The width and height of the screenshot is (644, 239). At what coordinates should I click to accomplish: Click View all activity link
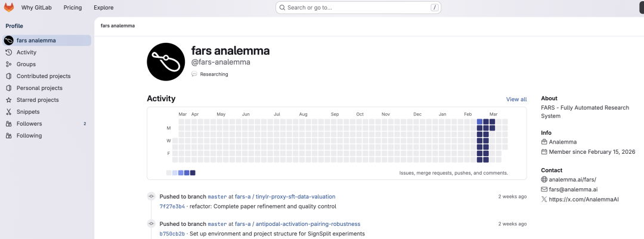click(516, 100)
